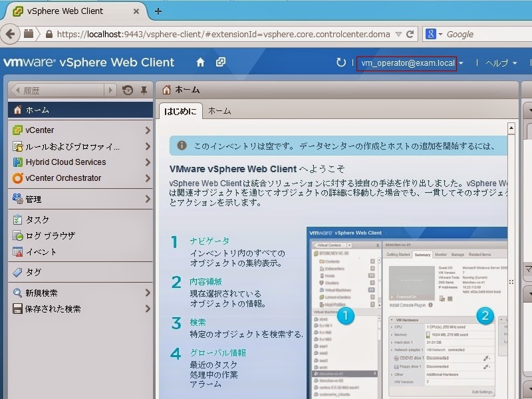The width and height of the screenshot is (532, 399).
Task: Open a new browser tab
Action: tap(158, 11)
